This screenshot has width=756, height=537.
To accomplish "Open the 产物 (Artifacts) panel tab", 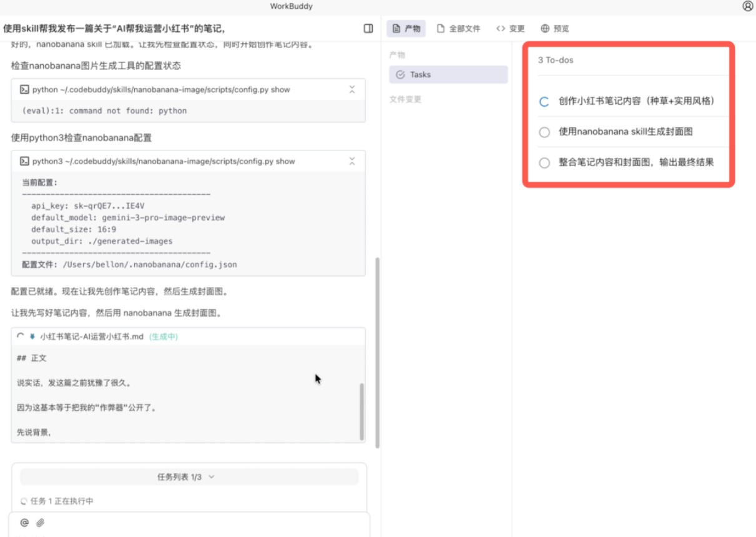I will 406,27.
